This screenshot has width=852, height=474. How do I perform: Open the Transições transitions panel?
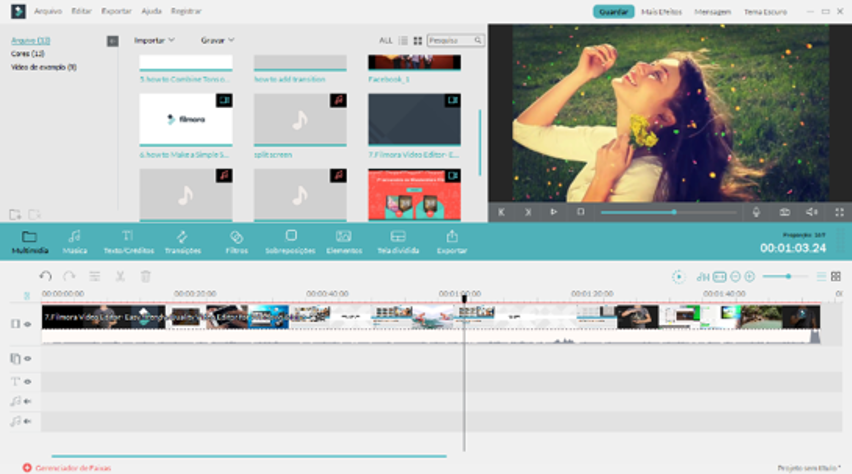click(182, 241)
